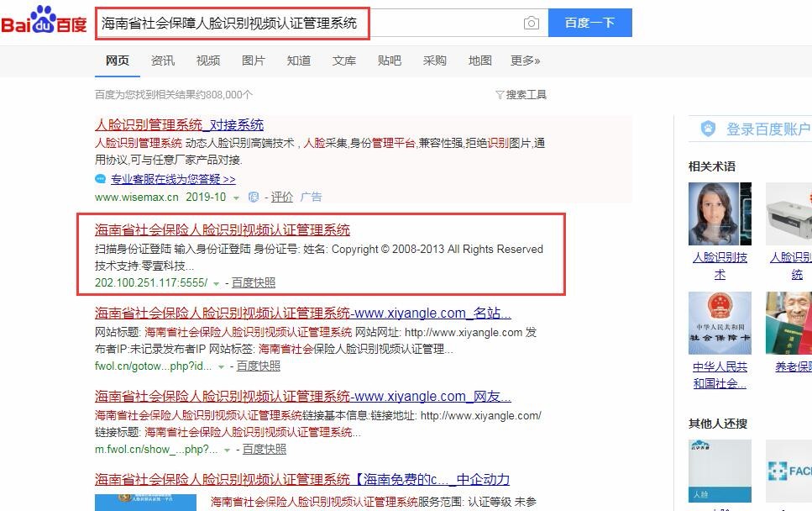Screen dimensions: 812x511
Task: Click 登录百度账户 login link
Action: point(768,129)
